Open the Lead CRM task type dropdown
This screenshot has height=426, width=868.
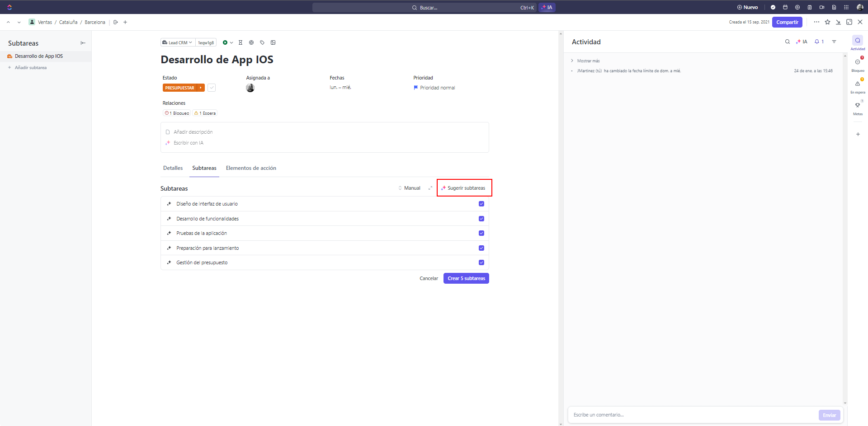click(x=178, y=42)
